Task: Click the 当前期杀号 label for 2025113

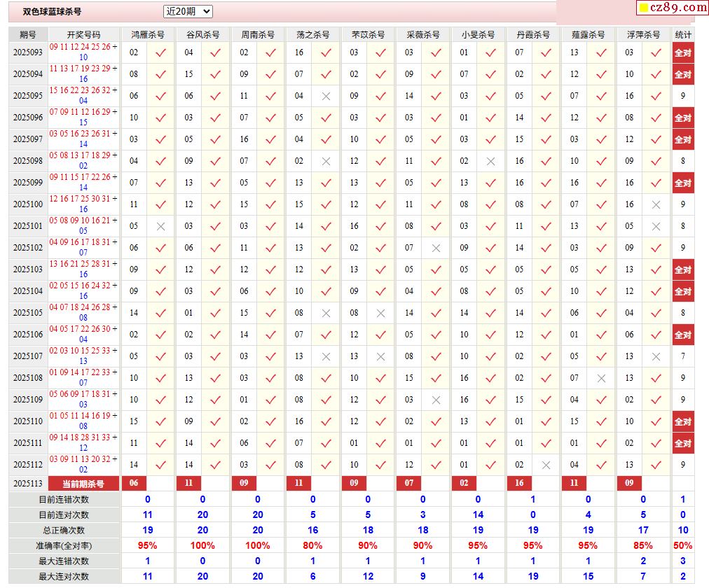Action: click(83, 484)
